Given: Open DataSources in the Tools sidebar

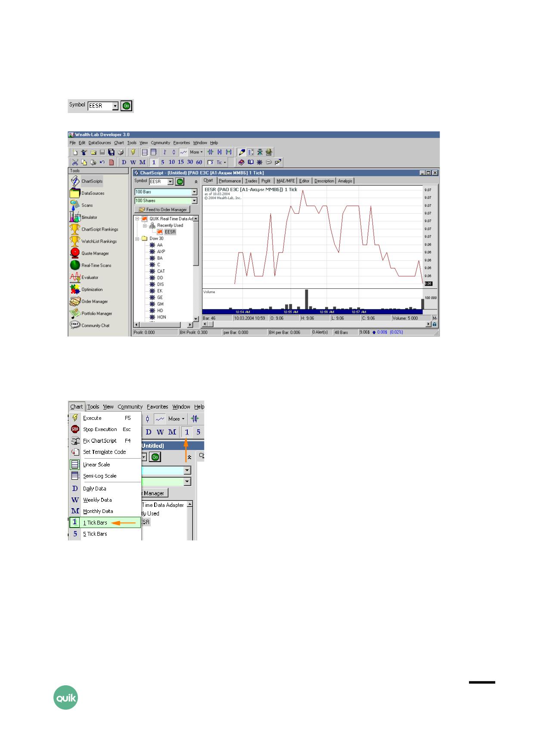Looking at the screenshot, I should pyautogui.click(x=87, y=193).
